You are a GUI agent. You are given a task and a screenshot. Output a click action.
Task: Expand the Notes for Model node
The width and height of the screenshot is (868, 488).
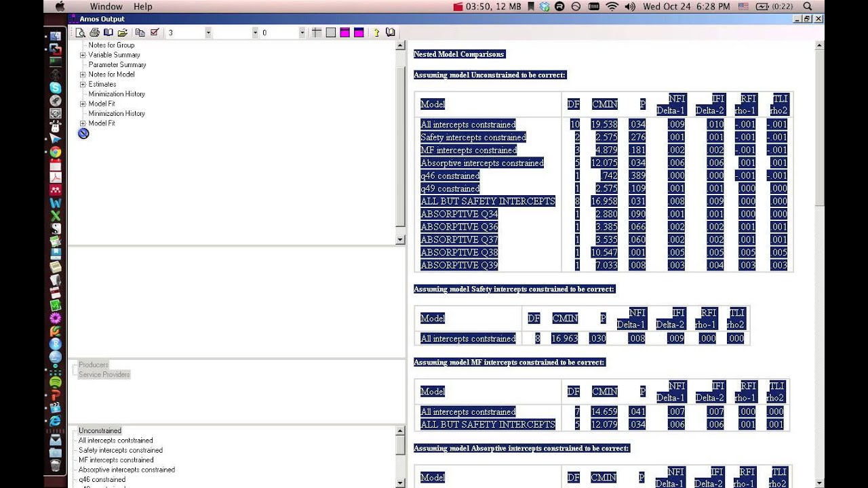[x=83, y=75]
